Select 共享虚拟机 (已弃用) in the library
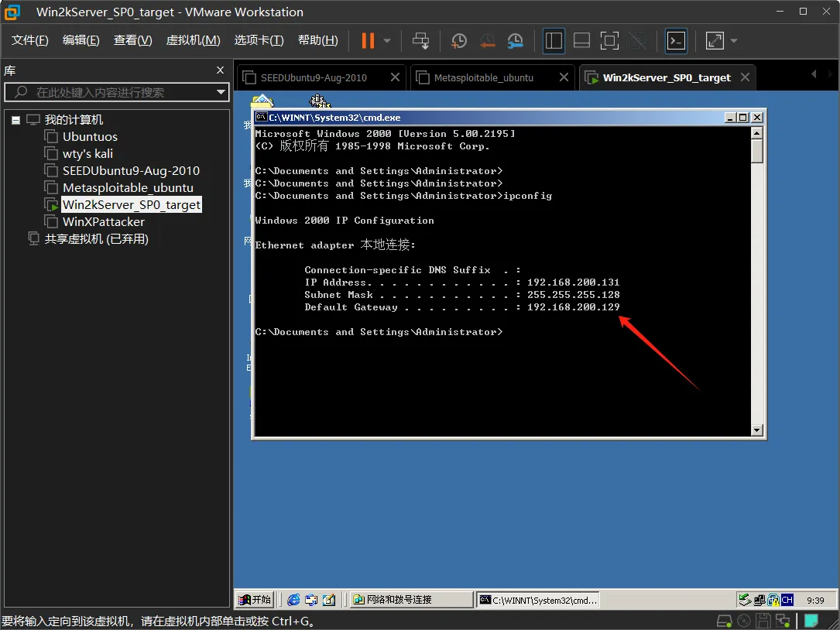 [97, 239]
